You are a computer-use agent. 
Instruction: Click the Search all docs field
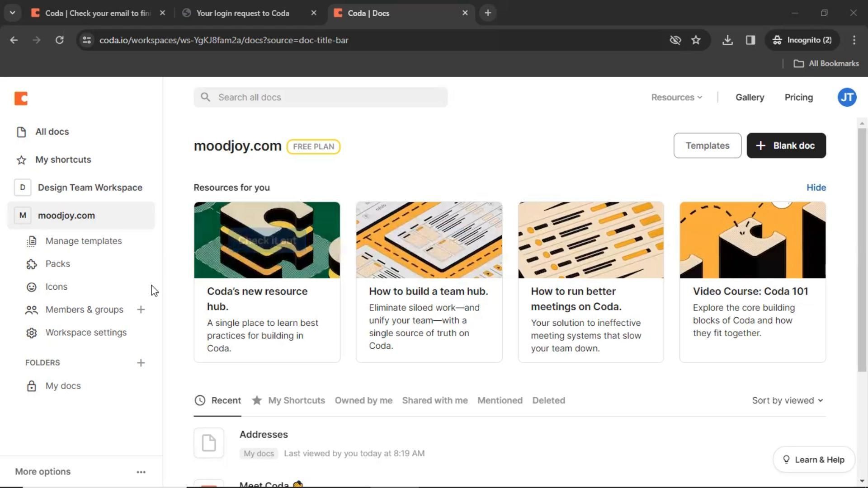(x=321, y=98)
